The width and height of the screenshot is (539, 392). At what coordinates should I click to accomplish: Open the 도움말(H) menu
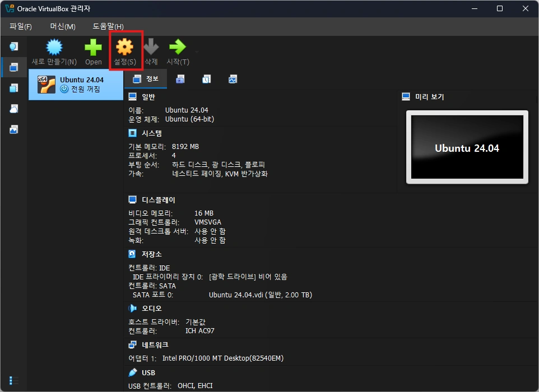pyautogui.click(x=108, y=26)
